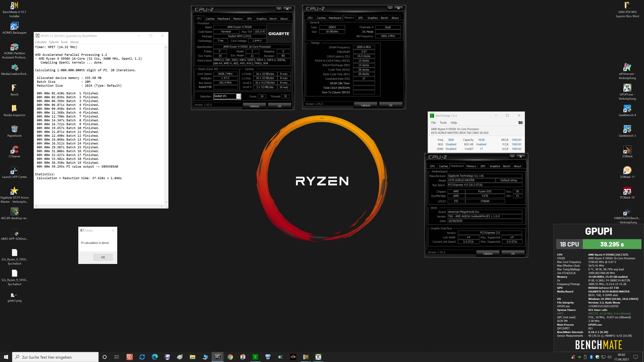Open Submit menu in GPUPI
This screenshot has width=644, height=362.
coord(53,42)
